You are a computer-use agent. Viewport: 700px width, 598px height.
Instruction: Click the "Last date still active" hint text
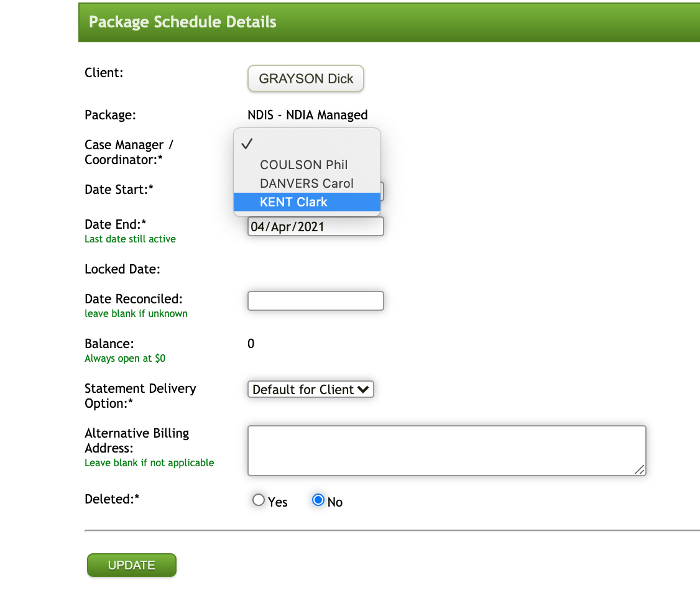(130, 239)
